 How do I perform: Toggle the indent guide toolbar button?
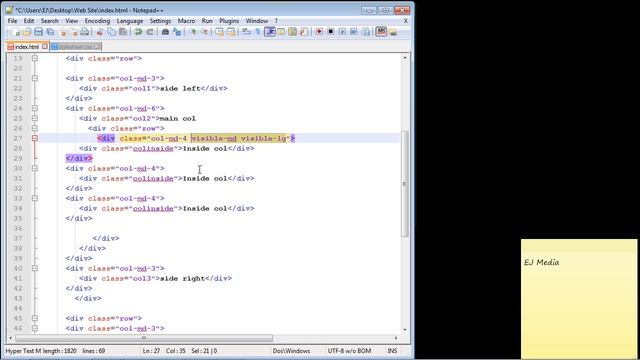[269, 32]
